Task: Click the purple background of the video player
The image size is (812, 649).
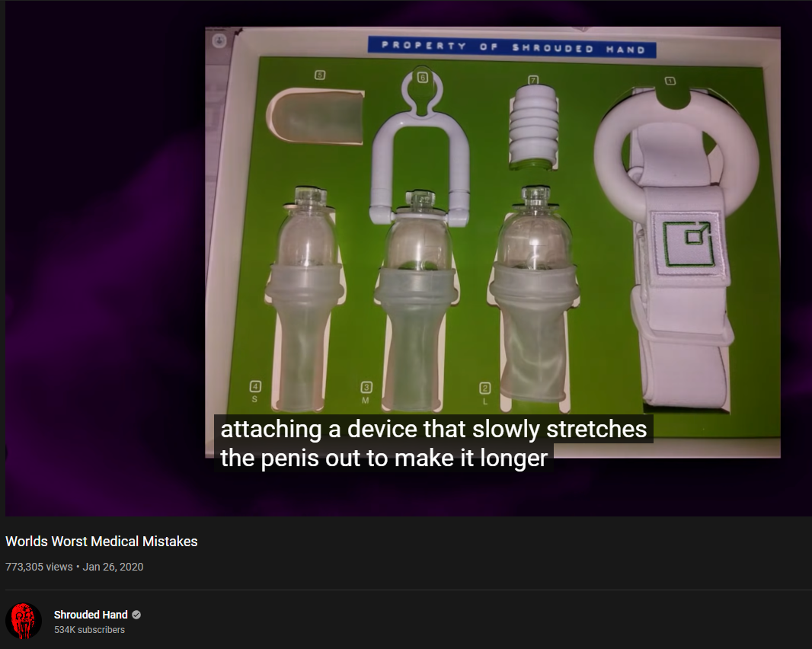Action: (104, 259)
